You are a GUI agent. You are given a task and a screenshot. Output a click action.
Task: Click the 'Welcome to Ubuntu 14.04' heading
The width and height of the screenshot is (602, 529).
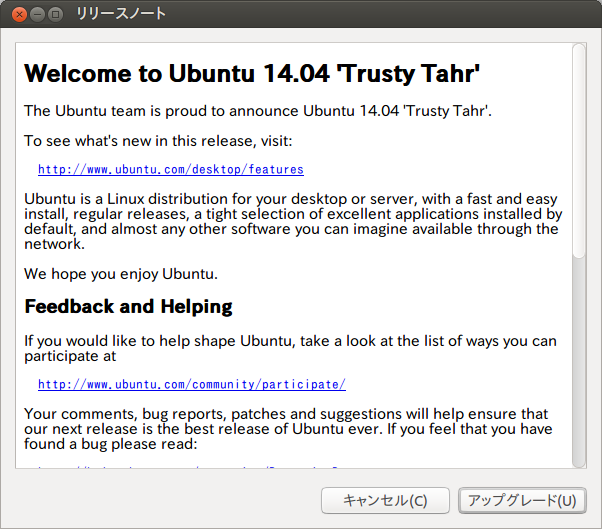(x=252, y=73)
